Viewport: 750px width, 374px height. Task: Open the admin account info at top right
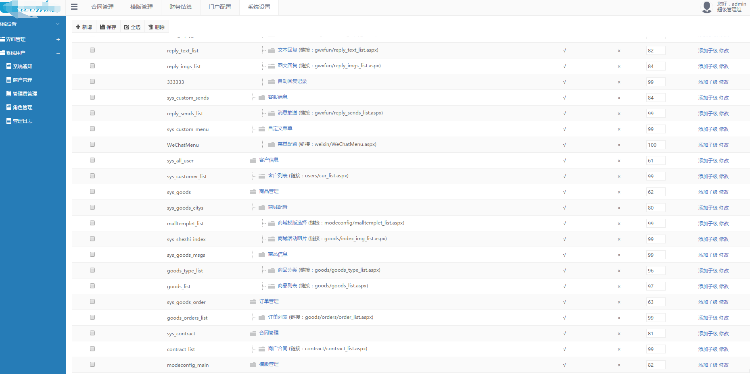coord(731,7)
